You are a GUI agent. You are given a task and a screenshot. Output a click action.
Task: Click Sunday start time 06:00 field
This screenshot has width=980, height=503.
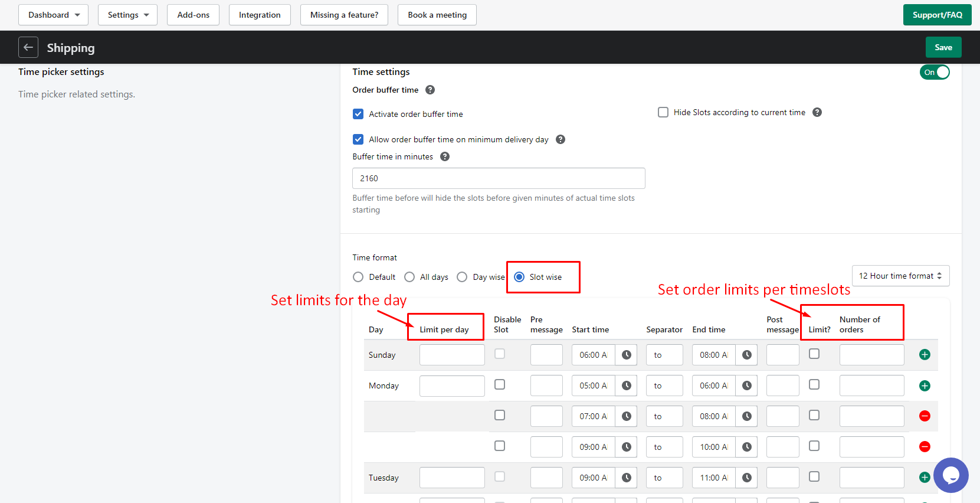594,355
